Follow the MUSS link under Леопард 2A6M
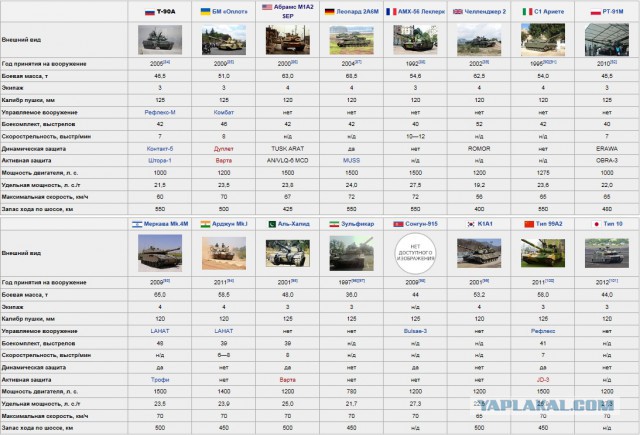 pyautogui.click(x=351, y=161)
